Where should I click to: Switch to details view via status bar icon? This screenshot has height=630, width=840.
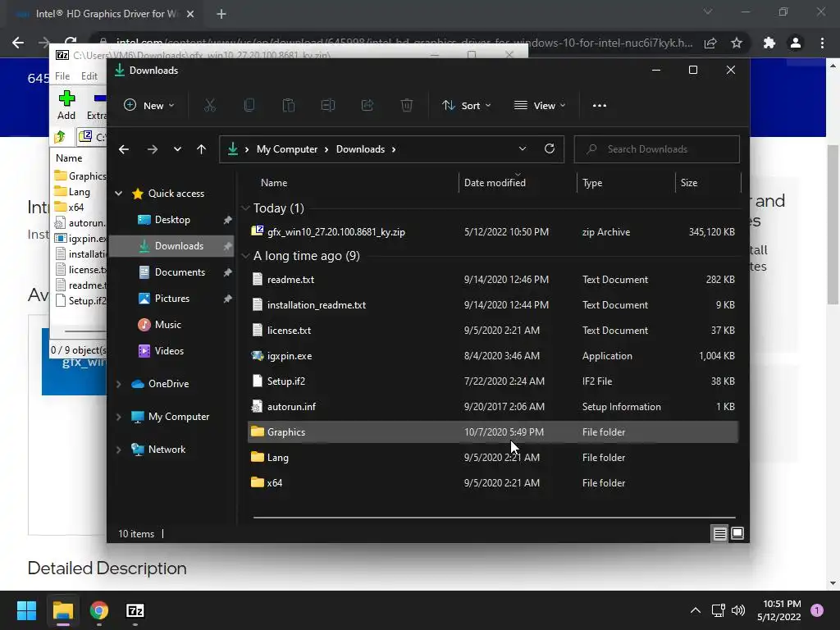pyautogui.click(x=719, y=533)
